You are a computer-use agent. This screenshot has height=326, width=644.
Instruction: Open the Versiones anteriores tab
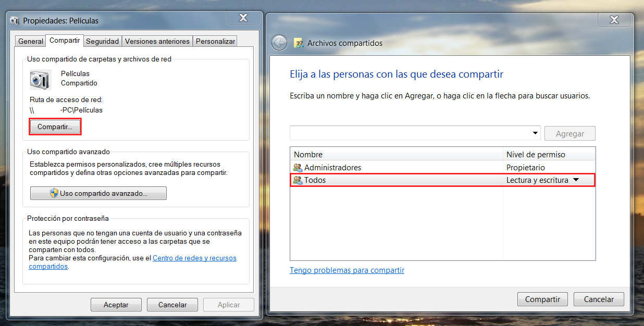[157, 41]
